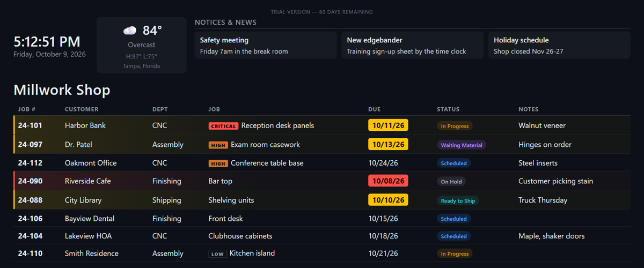Click the 10/13/26 due date badge

point(388,145)
